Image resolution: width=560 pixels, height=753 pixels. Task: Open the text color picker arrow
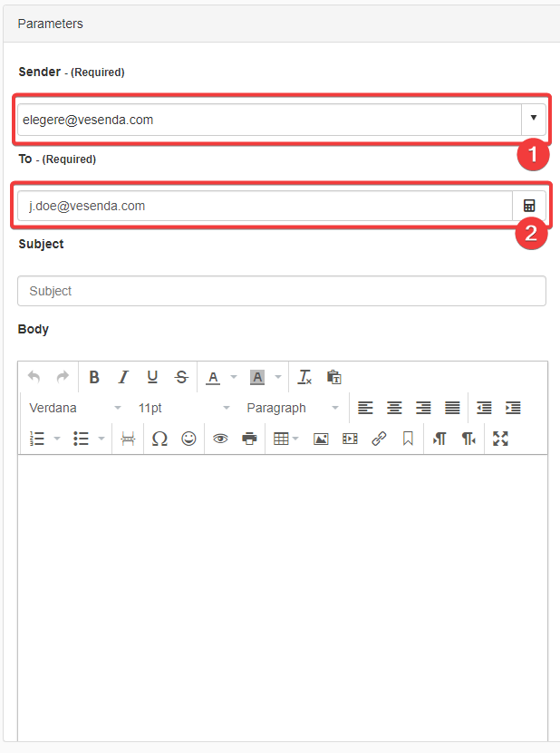tap(234, 377)
